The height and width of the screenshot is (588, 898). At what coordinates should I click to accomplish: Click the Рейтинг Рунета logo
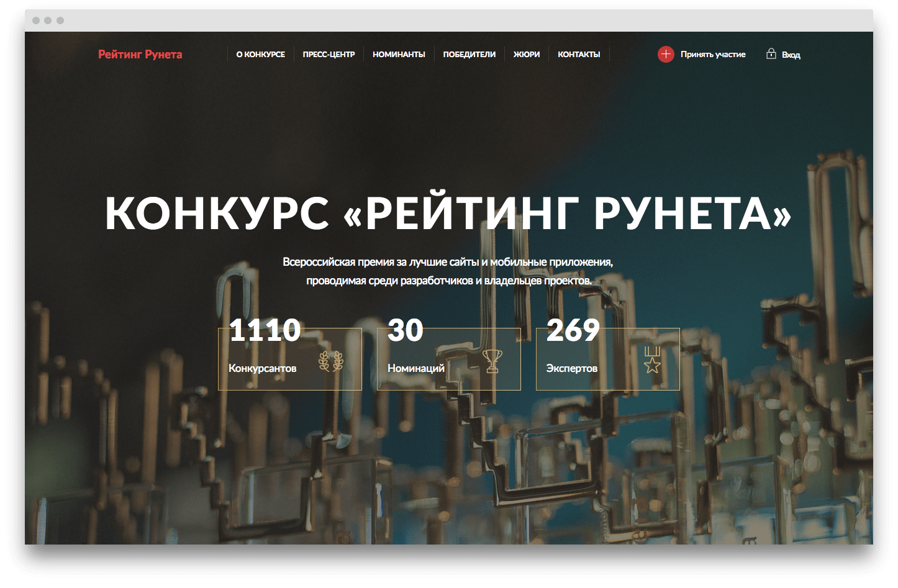coord(140,54)
